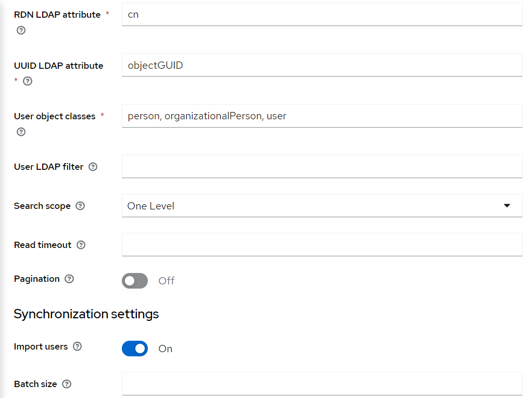The width and height of the screenshot is (532, 398).
Task: Click the Batch size input field
Action: pyautogui.click(x=322, y=384)
